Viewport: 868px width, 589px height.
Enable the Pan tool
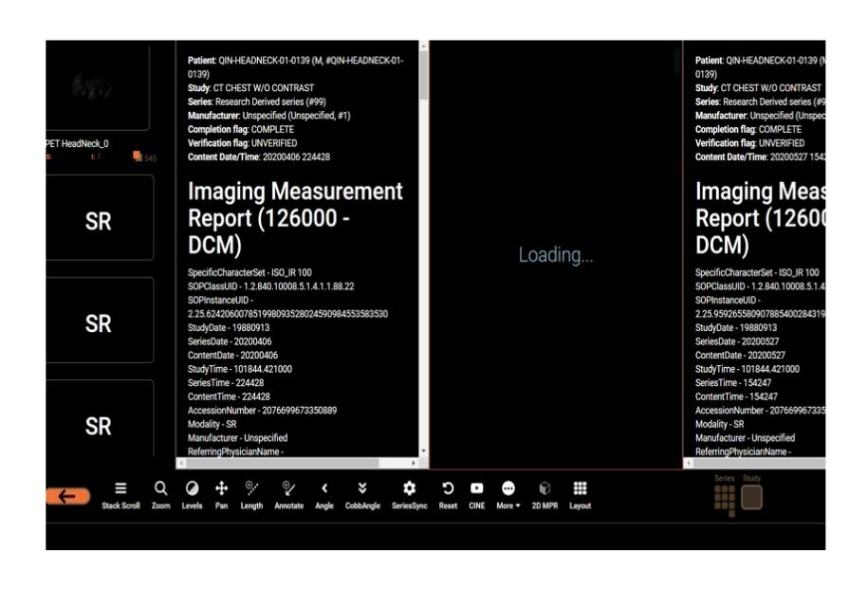tap(221, 494)
